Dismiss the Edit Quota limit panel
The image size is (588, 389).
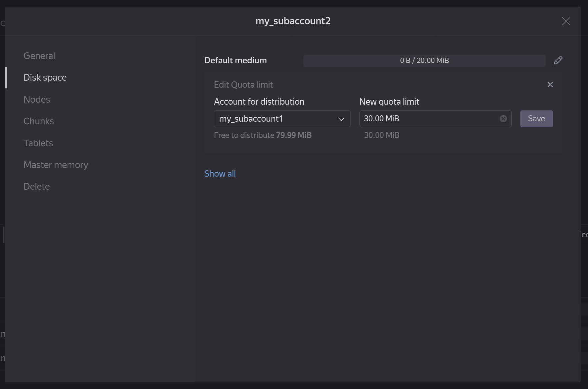click(550, 84)
